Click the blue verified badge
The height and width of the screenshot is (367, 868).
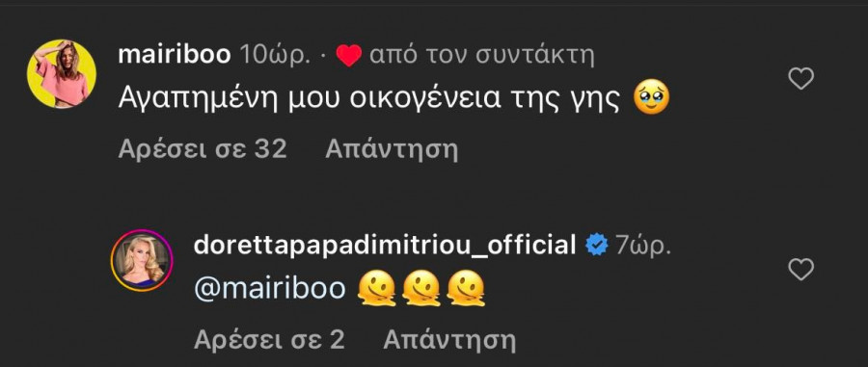coord(597,245)
